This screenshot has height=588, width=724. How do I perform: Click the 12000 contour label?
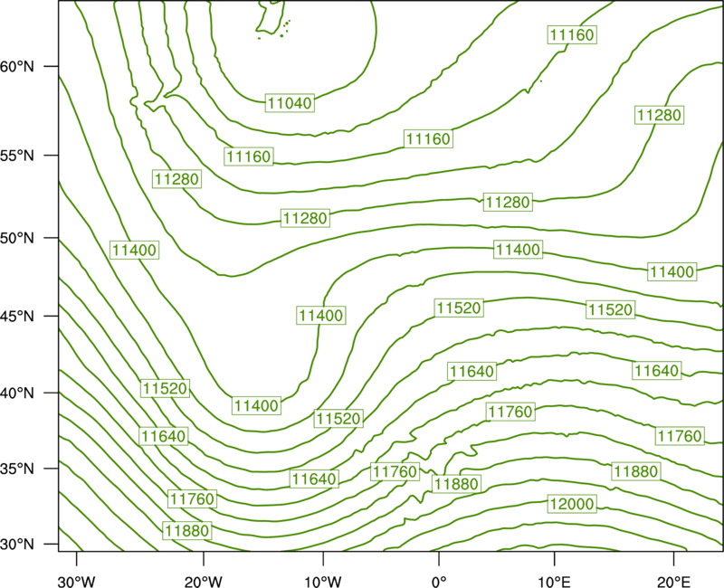572,504
